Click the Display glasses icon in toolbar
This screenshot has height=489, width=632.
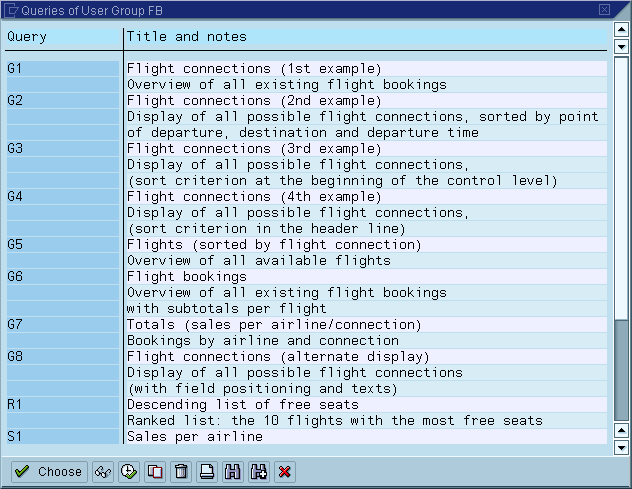point(103,471)
